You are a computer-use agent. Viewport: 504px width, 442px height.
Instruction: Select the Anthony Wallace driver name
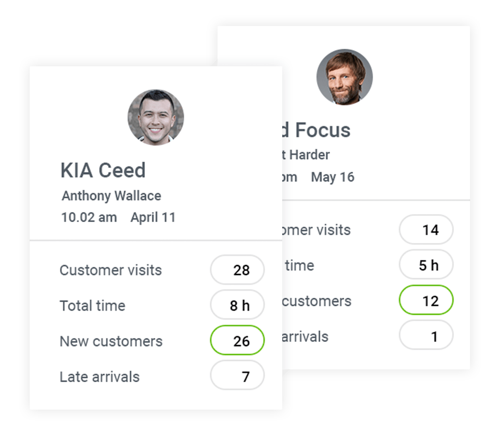click(111, 196)
